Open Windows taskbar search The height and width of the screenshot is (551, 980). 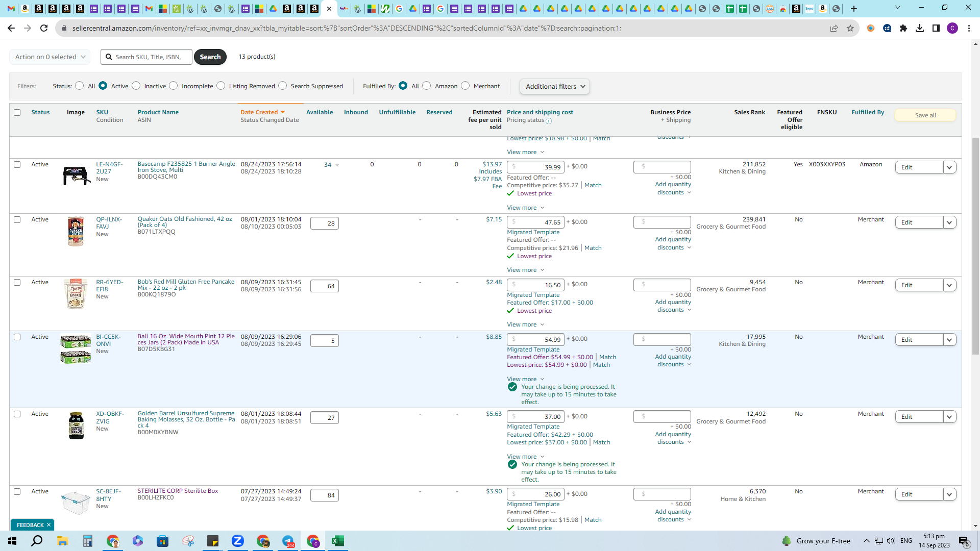(x=37, y=541)
